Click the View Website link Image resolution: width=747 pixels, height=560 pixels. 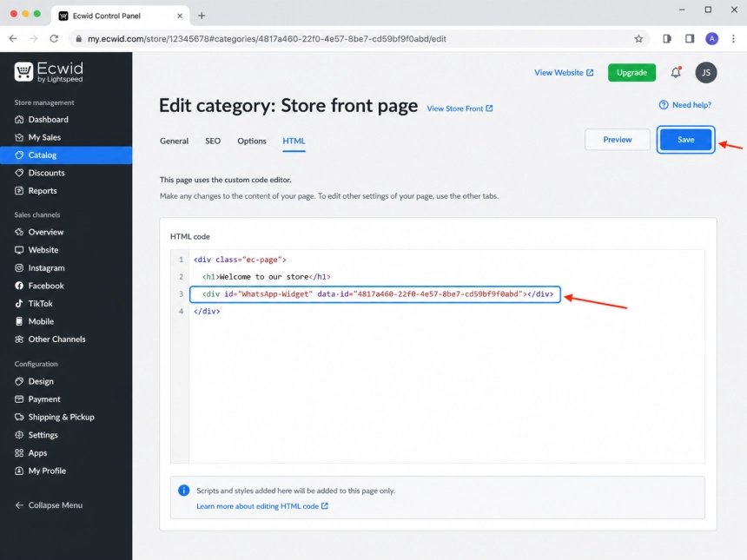564,73
